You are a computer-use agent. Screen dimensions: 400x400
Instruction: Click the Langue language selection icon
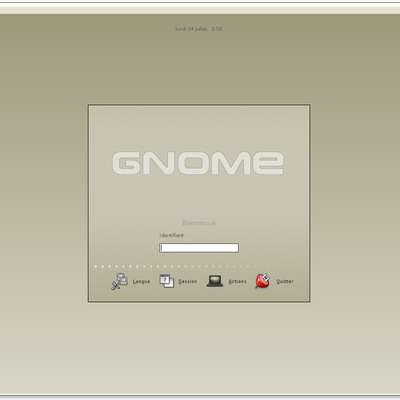click(x=120, y=281)
